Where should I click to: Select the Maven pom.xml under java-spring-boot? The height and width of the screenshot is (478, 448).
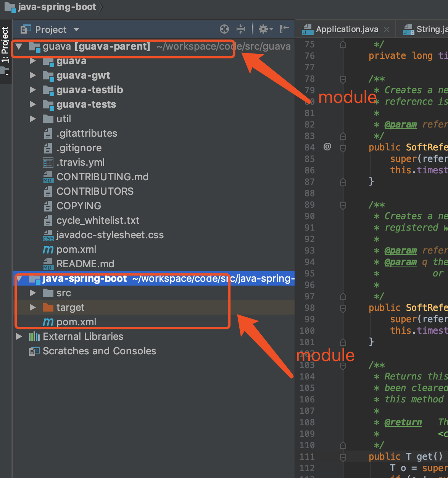click(x=76, y=322)
